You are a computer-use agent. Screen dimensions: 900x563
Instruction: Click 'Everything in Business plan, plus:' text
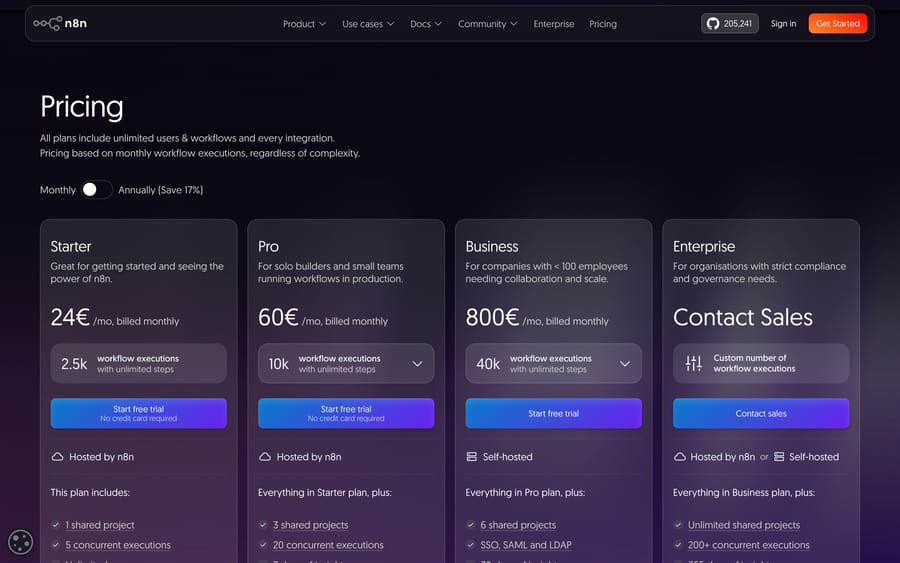coord(744,492)
